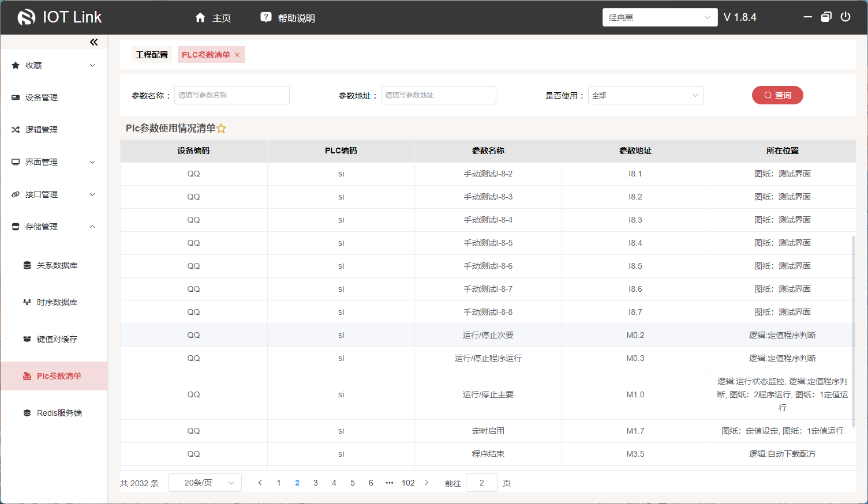Click the power-off icon

pyautogui.click(x=845, y=17)
